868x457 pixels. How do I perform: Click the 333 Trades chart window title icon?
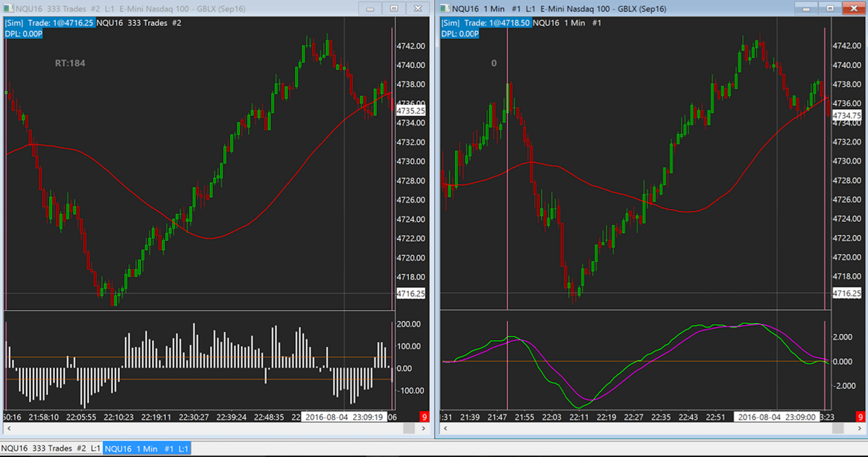(x=9, y=8)
